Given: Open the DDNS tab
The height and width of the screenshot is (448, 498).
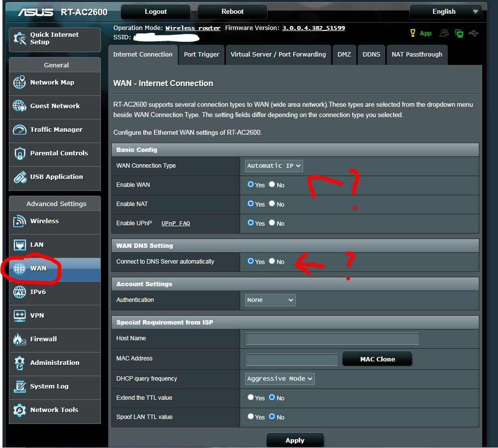Looking at the screenshot, I should coord(371,55).
